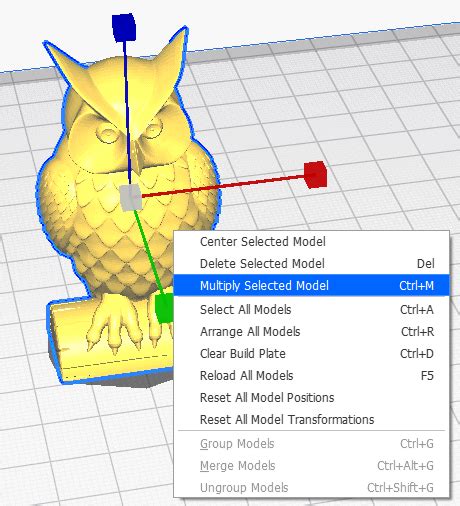This screenshot has width=460, height=506.
Task: Select Multiply Selected Model
Action: 312,286
